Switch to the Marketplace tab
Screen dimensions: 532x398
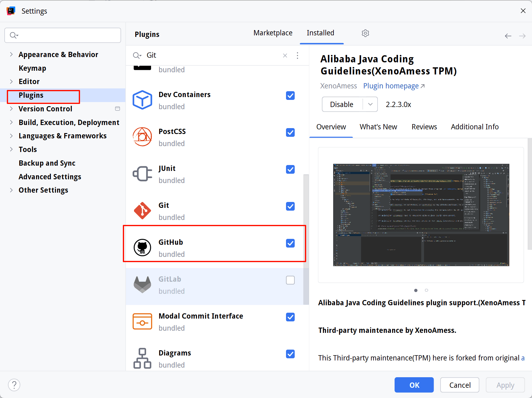coord(273,33)
